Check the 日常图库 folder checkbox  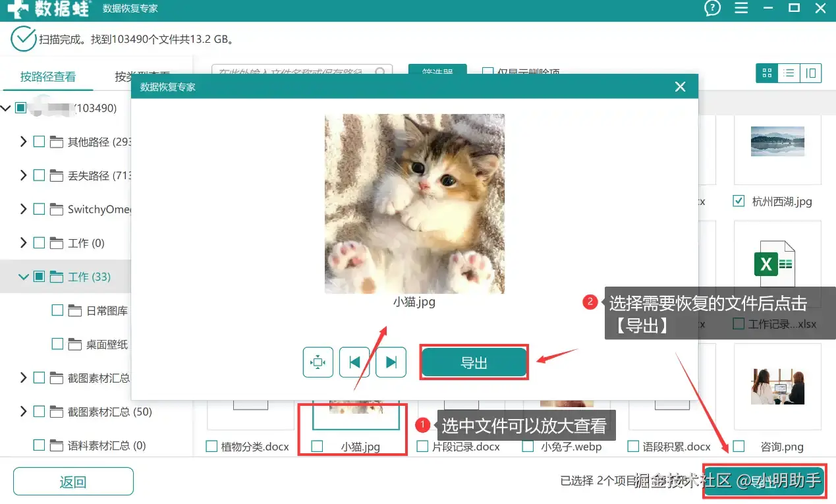57,310
